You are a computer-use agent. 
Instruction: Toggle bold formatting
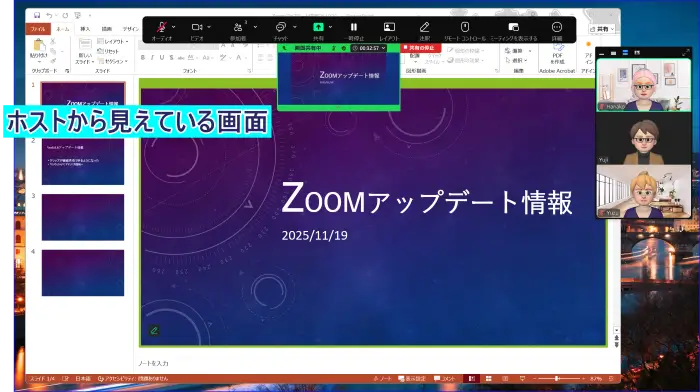pos(143,58)
